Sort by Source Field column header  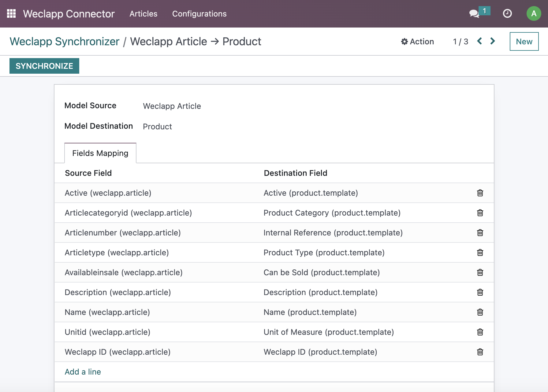[x=88, y=173]
